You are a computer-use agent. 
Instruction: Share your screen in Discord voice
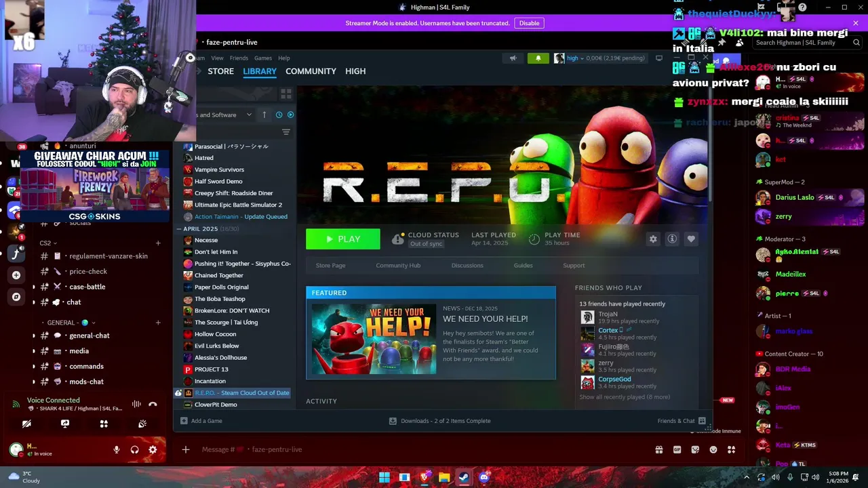(65, 424)
